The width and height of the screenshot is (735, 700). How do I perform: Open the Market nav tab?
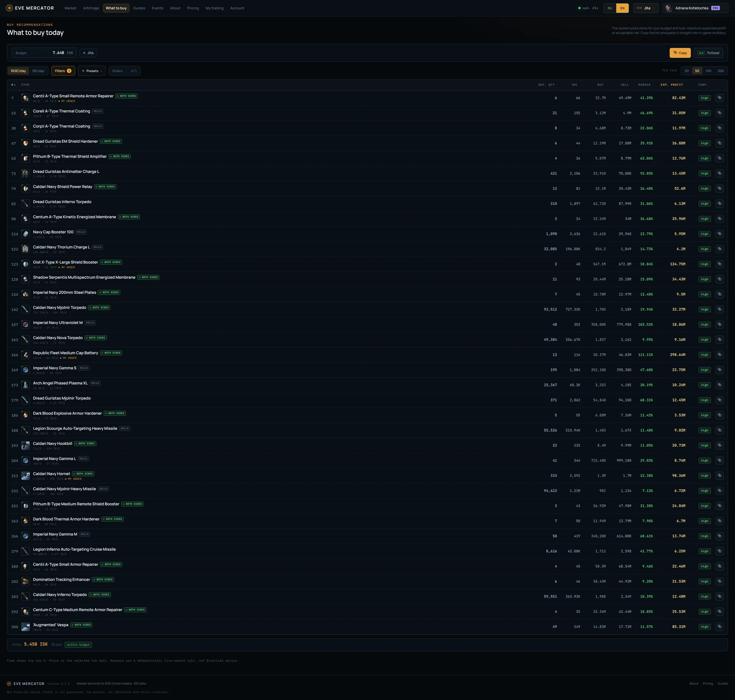(71, 8)
